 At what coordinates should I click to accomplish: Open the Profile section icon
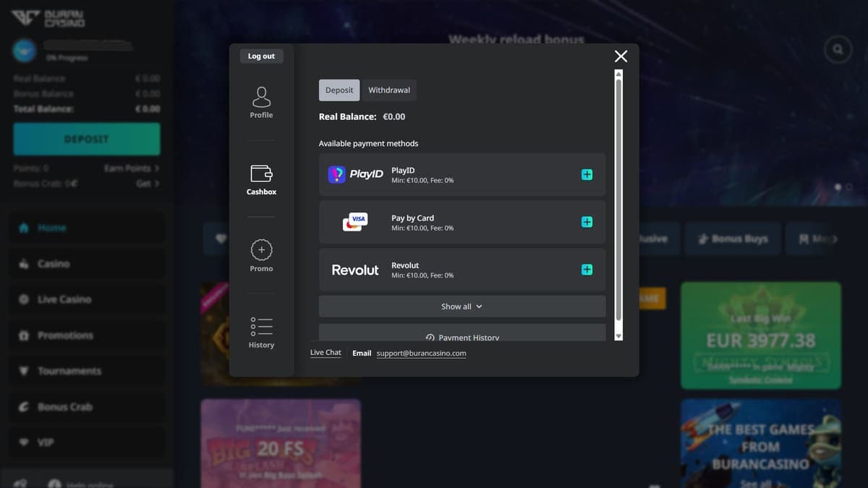(261, 96)
